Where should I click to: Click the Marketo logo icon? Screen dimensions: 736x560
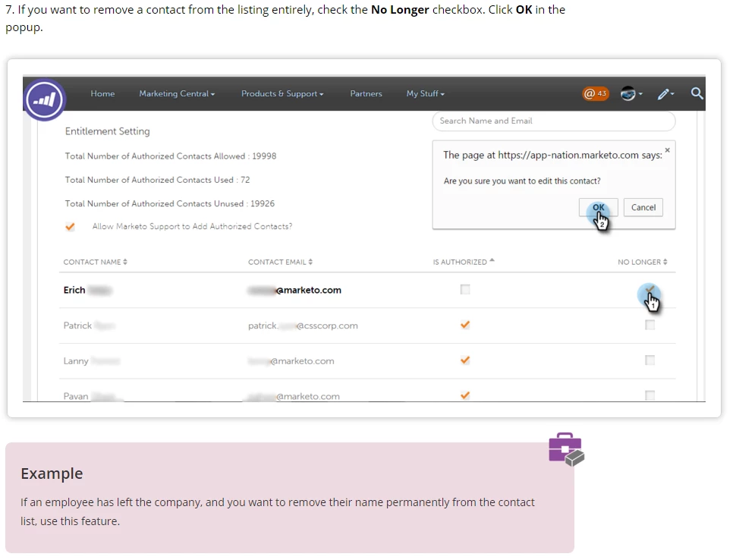pos(45,99)
